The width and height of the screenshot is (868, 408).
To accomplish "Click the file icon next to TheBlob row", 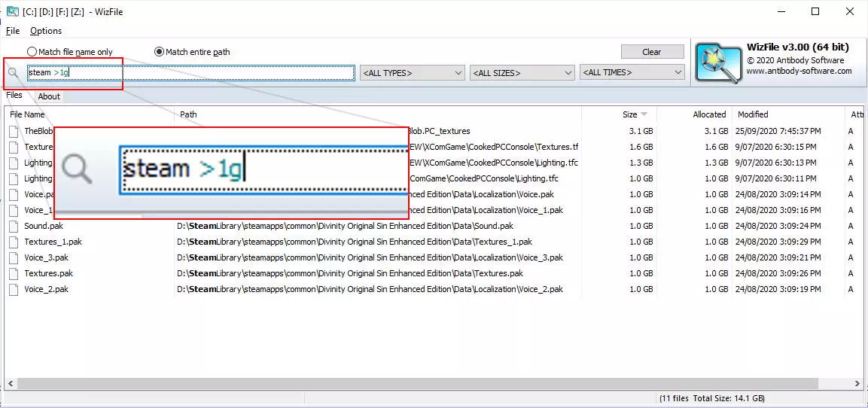I will tap(14, 131).
